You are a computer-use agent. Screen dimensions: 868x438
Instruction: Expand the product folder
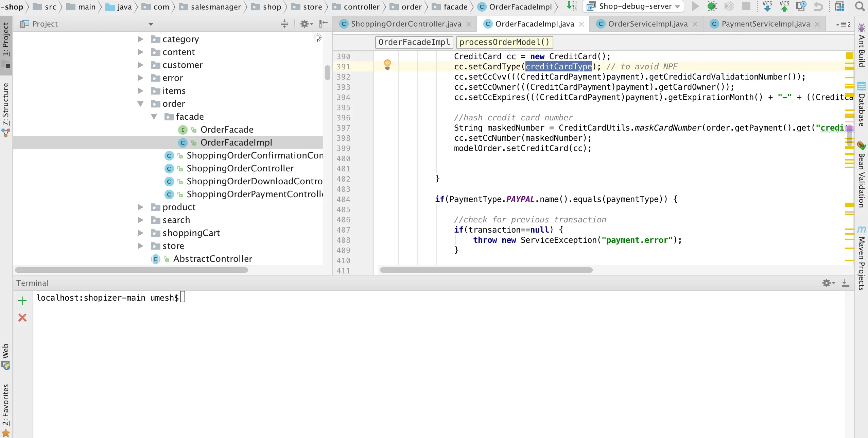[140, 207]
